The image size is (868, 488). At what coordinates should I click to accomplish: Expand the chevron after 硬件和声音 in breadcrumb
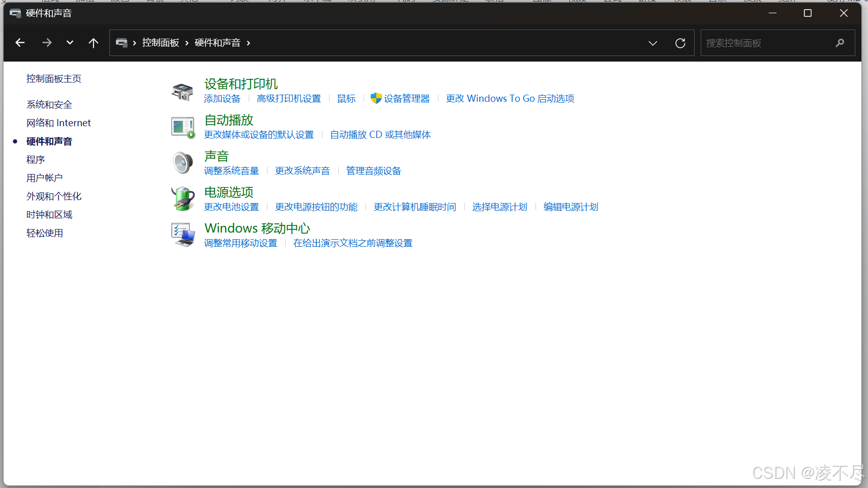(x=249, y=43)
